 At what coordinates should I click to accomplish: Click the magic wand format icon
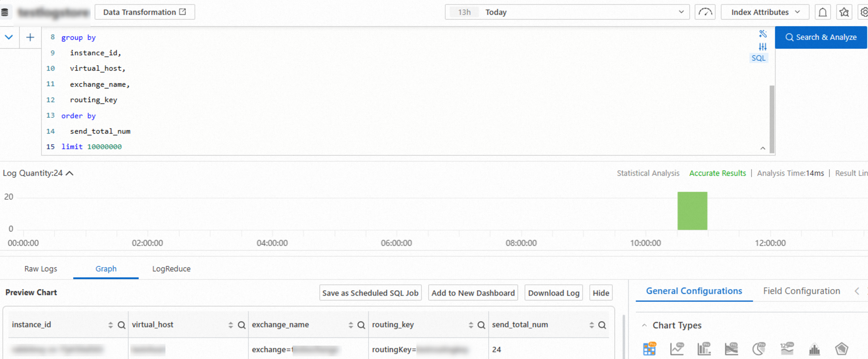(x=763, y=34)
